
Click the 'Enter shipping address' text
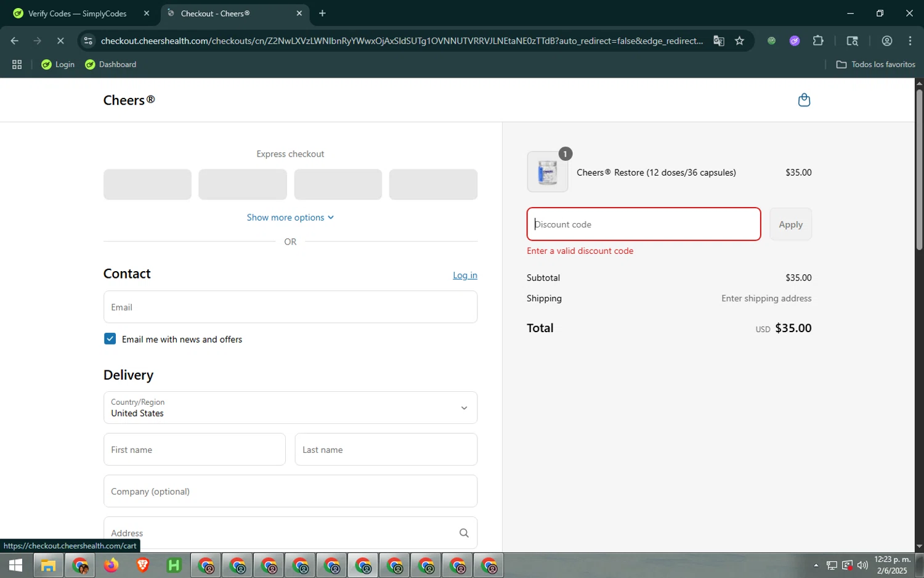point(766,298)
